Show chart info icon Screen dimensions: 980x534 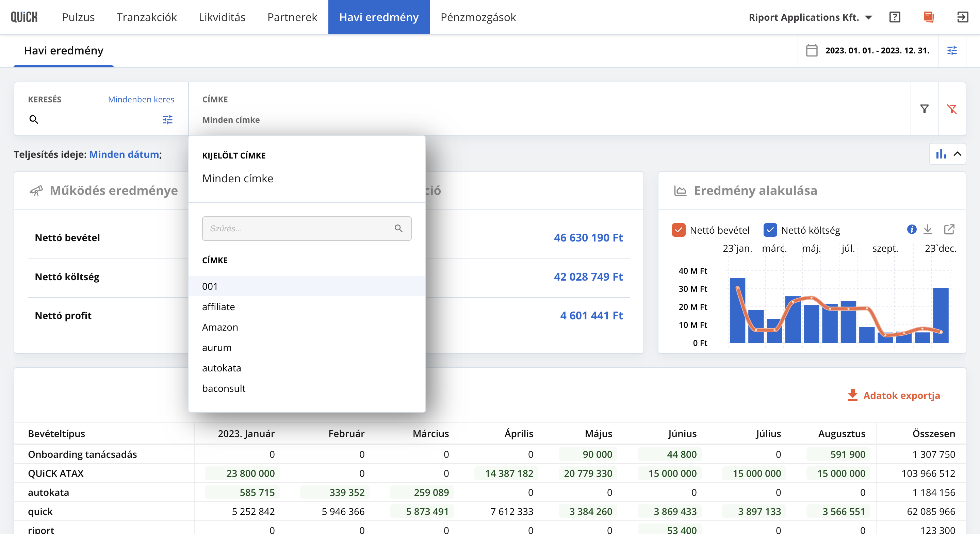point(912,229)
